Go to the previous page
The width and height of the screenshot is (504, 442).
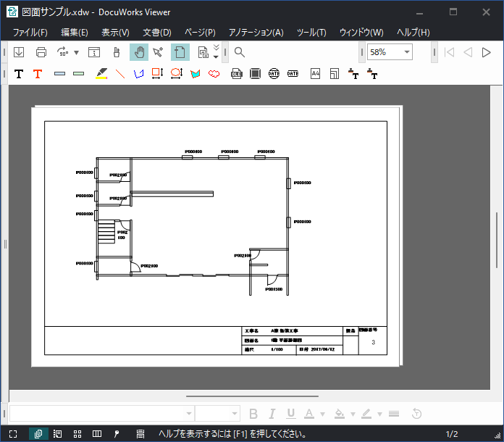click(468, 52)
